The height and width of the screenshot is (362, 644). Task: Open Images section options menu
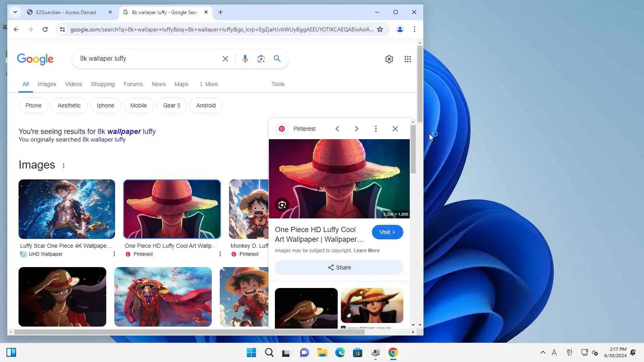(x=64, y=165)
